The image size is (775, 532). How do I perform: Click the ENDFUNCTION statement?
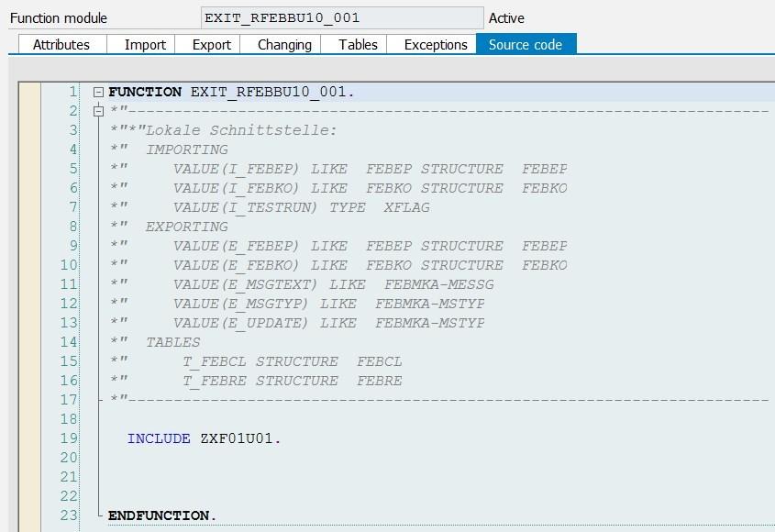pyautogui.click(x=162, y=515)
